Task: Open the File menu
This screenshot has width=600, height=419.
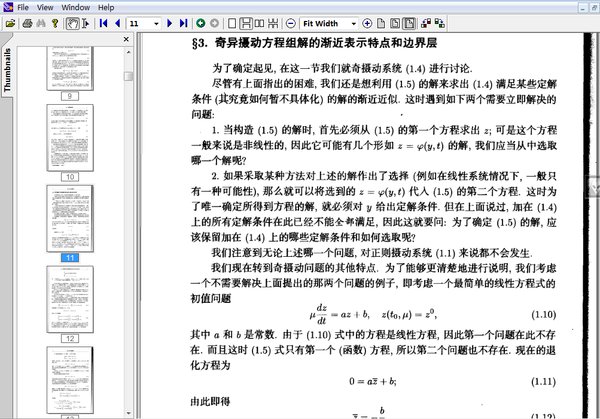Action: (23, 7)
